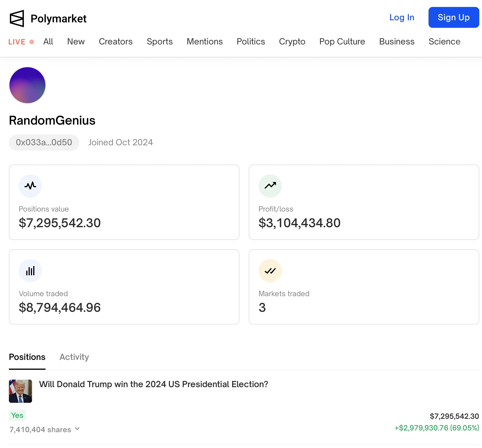Open the Science category

coord(444,42)
